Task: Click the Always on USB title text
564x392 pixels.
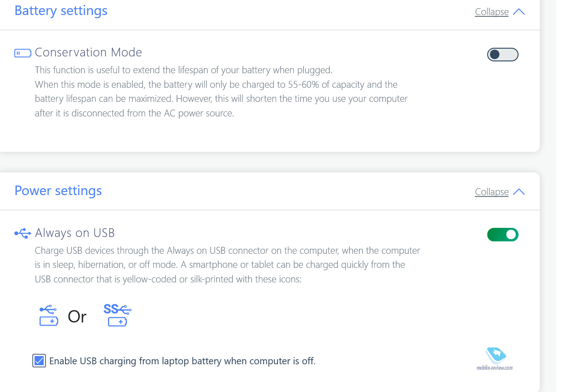Action: [75, 233]
